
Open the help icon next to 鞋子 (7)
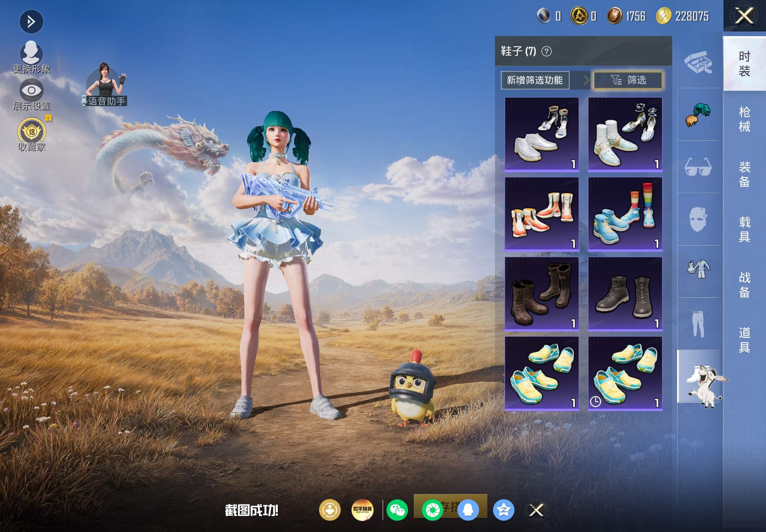(547, 51)
